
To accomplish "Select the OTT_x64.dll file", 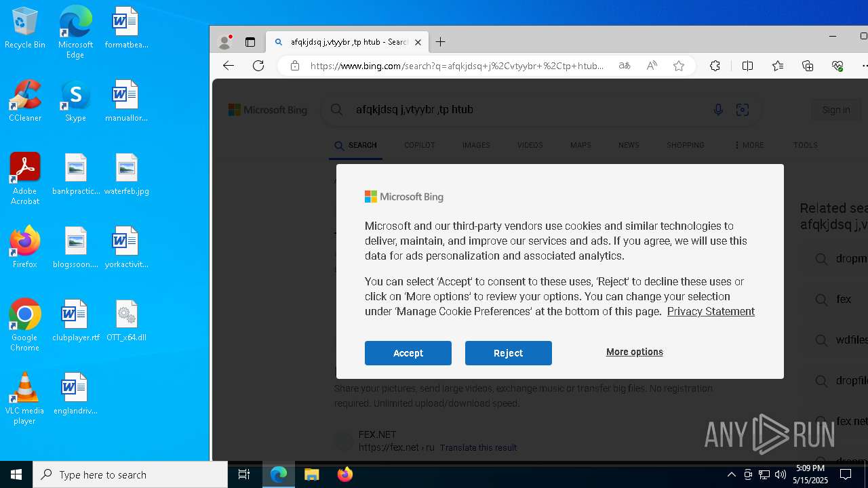I will pyautogui.click(x=126, y=321).
